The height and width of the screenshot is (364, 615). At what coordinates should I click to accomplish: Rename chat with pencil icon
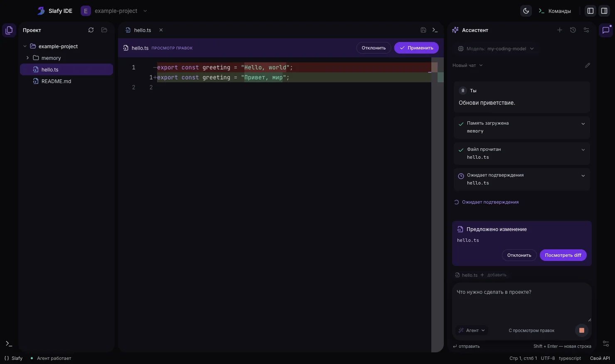point(588,65)
